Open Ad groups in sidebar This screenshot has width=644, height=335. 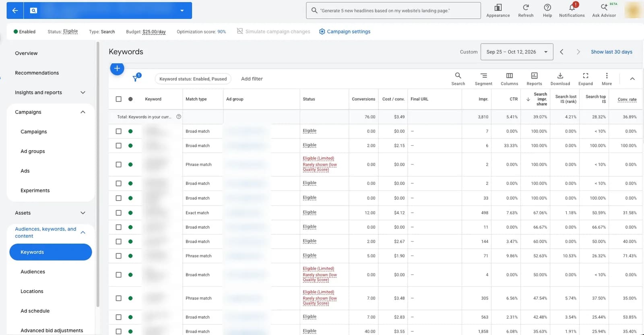pos(33,151)
